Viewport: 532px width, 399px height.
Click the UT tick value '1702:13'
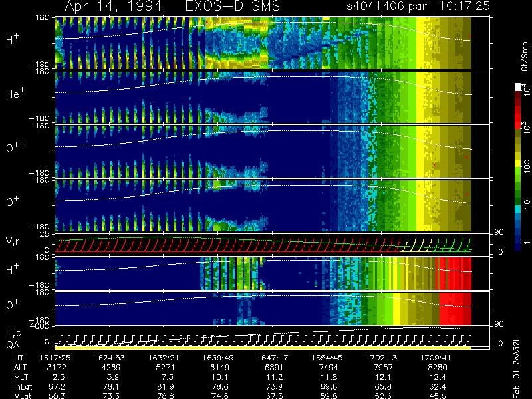point(381,358)
